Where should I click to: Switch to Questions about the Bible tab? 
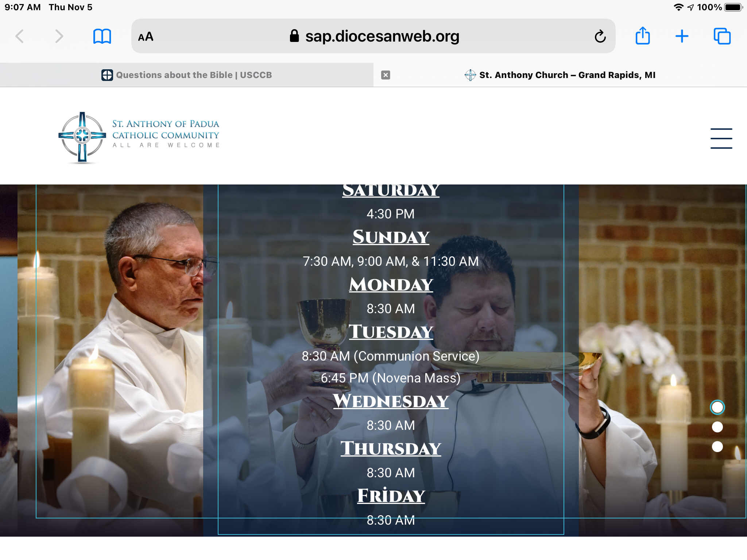click(187, 75)
